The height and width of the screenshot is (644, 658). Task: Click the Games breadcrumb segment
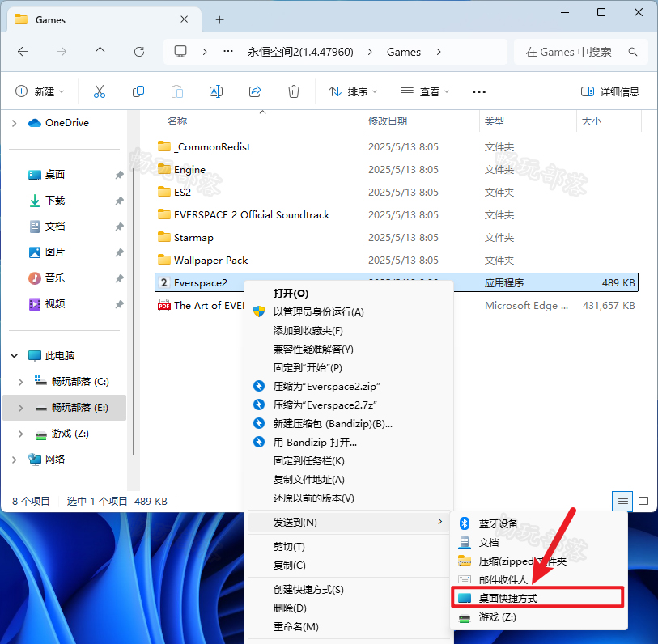[404, 52]
